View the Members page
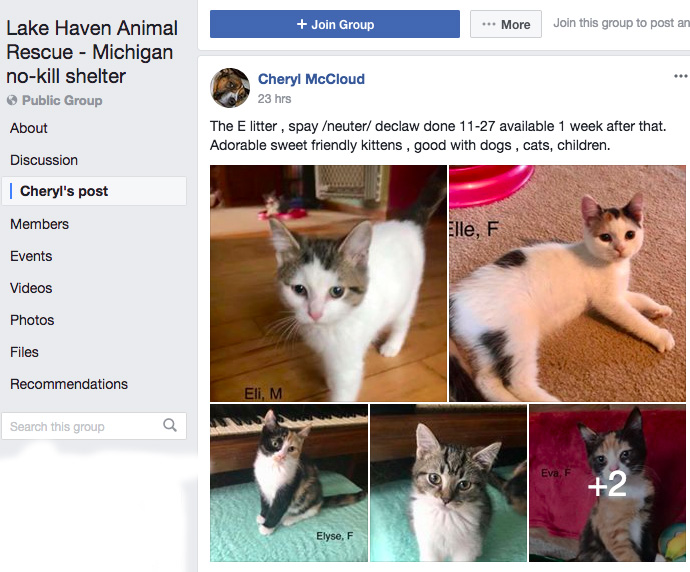 [40, 224]
